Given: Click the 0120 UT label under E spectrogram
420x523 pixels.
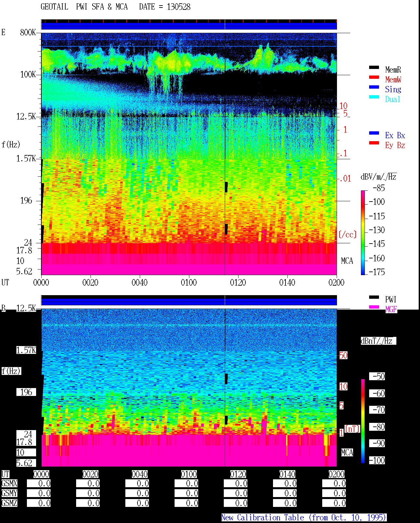Looking at the screenshot, I should pos(238,282).
